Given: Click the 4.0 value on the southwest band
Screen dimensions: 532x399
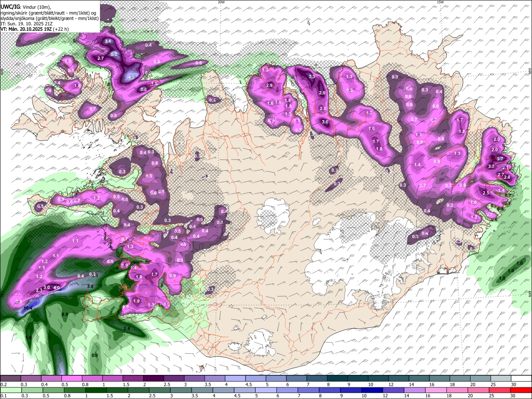Looking at the screenshot, I should [57, 287].
